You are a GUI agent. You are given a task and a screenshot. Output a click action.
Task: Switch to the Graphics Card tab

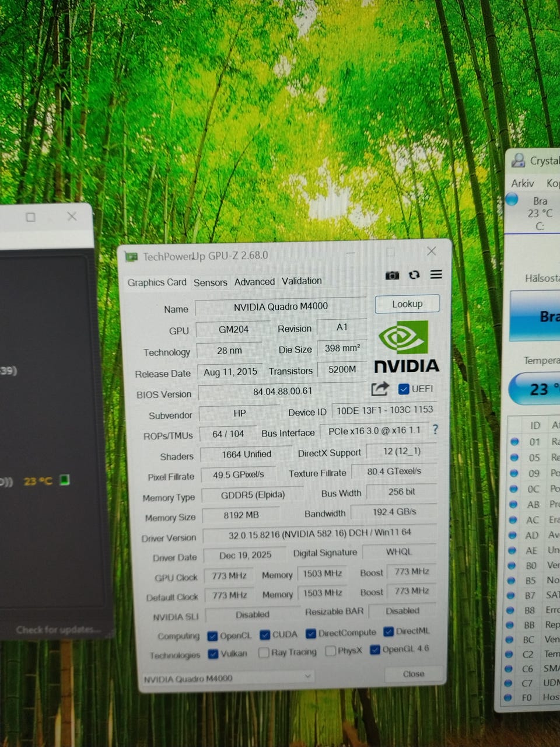tap(157, 282)
